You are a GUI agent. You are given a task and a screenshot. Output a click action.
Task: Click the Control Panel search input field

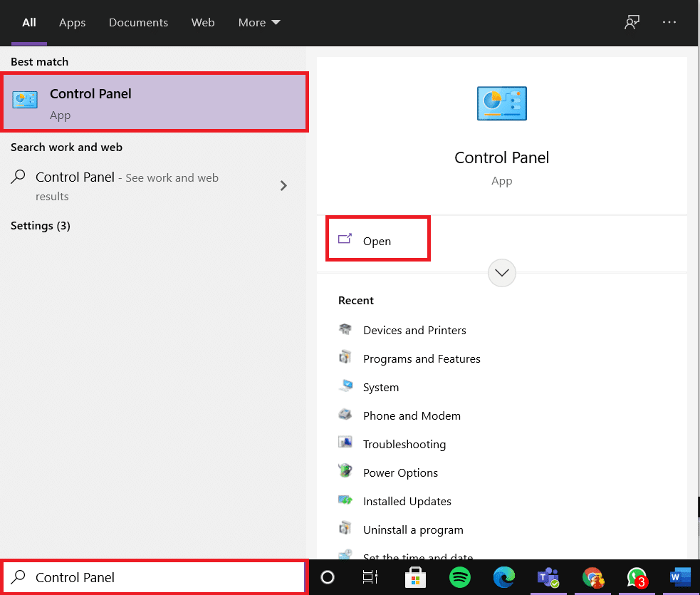click(155, 577)
